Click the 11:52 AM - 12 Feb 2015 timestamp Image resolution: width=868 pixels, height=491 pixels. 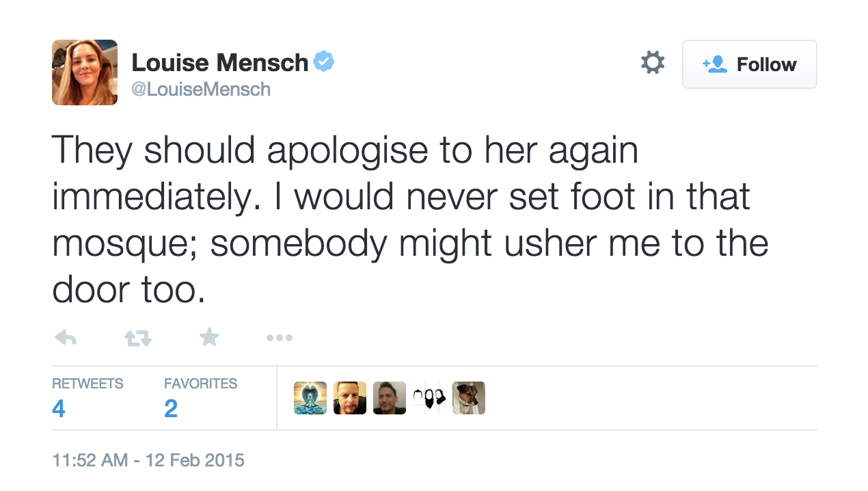pyautogui.click(x=148, y=460)
